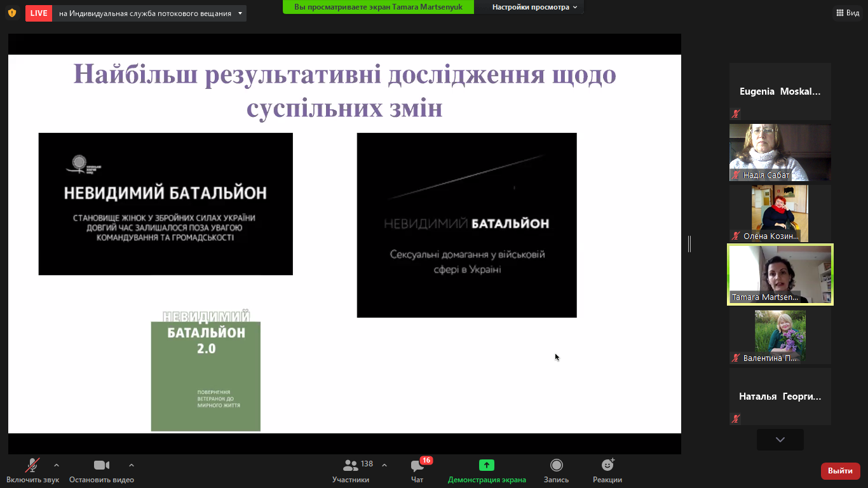
Task: Open the Настройки просмотра dropdown
Action: [534, 7]
